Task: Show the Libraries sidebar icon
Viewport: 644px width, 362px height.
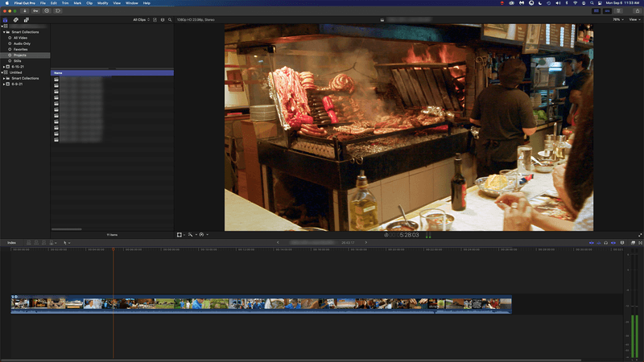Action: (5, 19)
